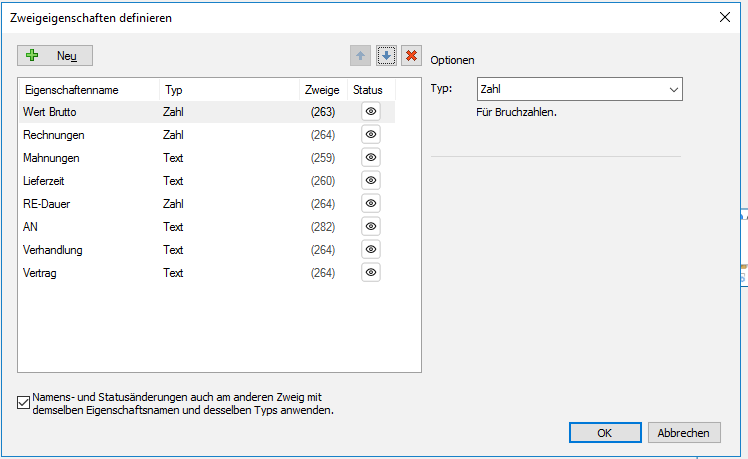Screen dimensions: 748x459
Task: Delete property with red X icon
Action: tap(411, 56)
